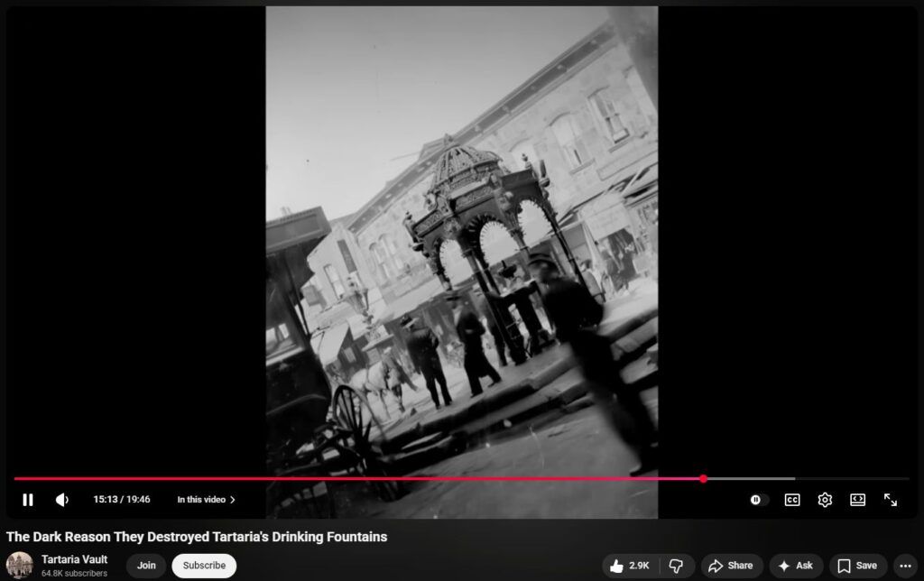Like the video with thumbs up
Screen dimensions: 924x581
pos(630,566)
